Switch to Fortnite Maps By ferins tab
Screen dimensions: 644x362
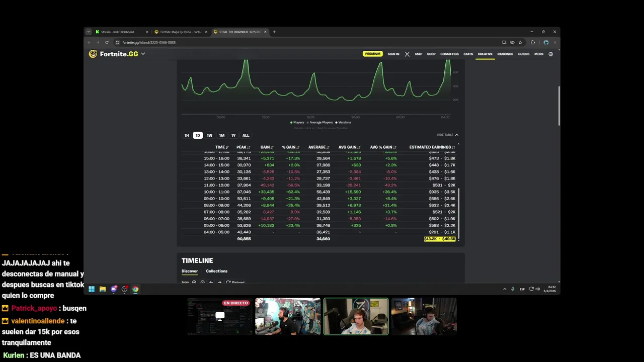click(180, 32)
